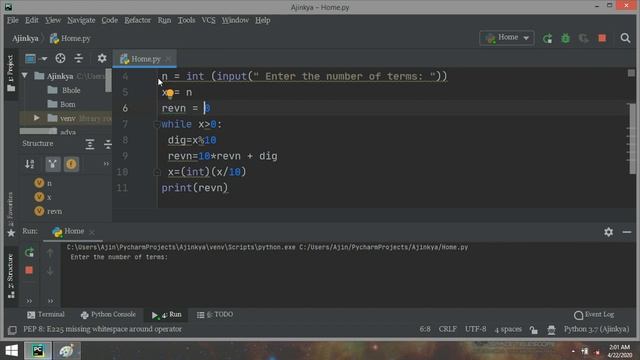The width and height of the screenshot is (640, 360).
Task: Click the Ajinkya breadcrumb
Action: click(25, 38)
